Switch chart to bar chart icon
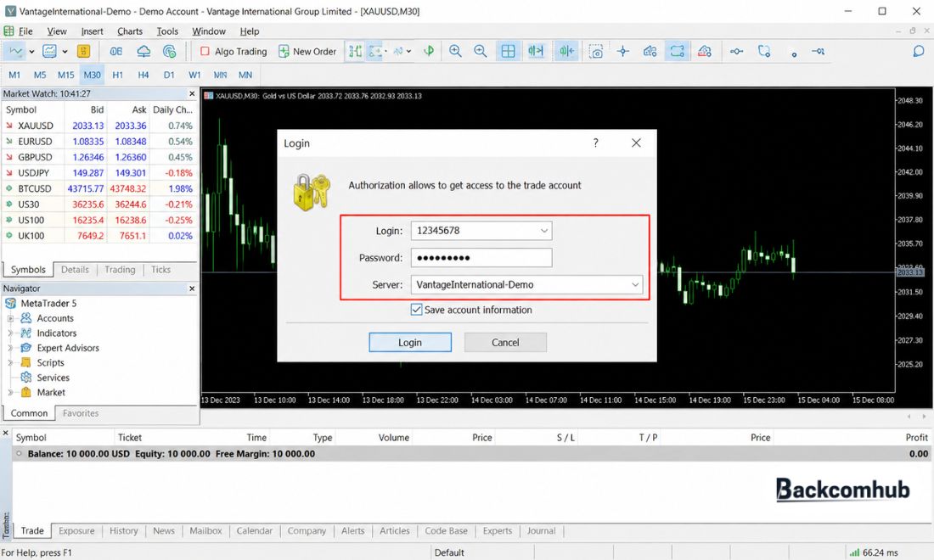The width and height of the screenshot is (934, 560). click(x=355, y=52)
